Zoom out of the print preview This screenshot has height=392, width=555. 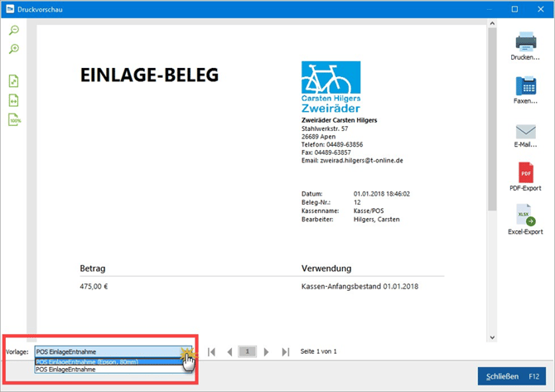tap(14, 31)
